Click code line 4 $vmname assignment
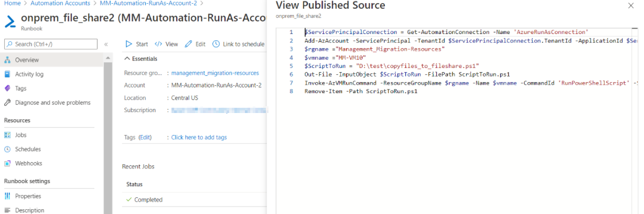 tap(336, 57)
